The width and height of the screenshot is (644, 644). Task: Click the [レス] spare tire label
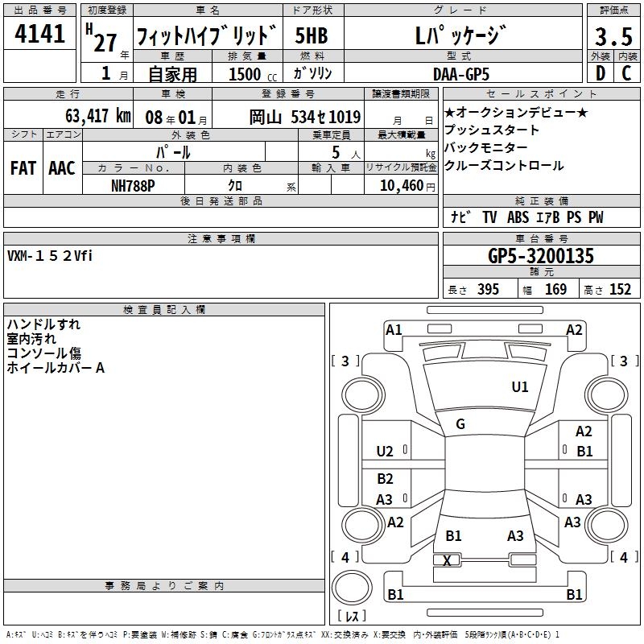coord(352,616)
